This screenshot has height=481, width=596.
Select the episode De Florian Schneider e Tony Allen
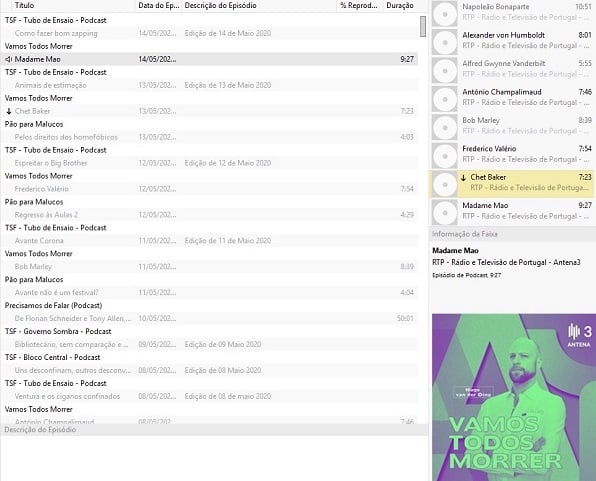point(209,318)
